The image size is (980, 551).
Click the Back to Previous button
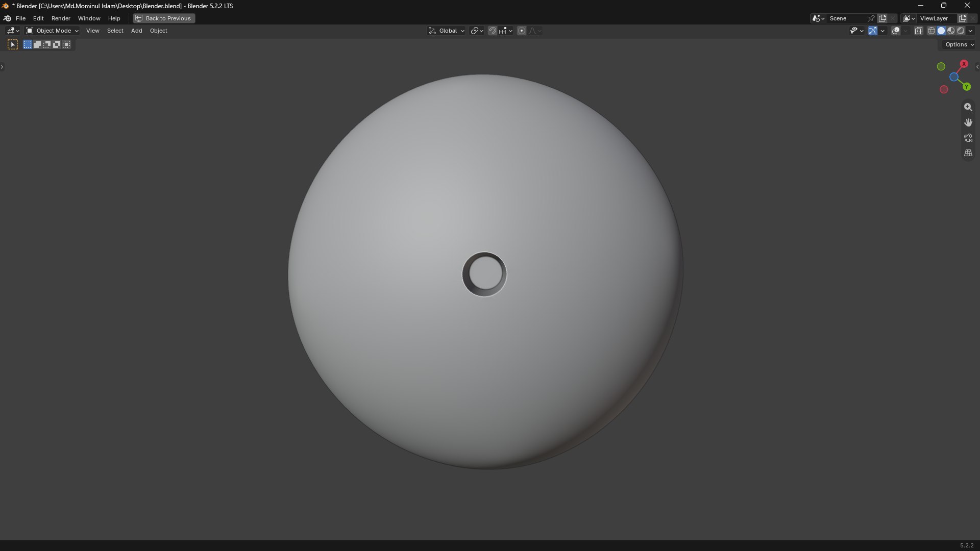(164, 18)
